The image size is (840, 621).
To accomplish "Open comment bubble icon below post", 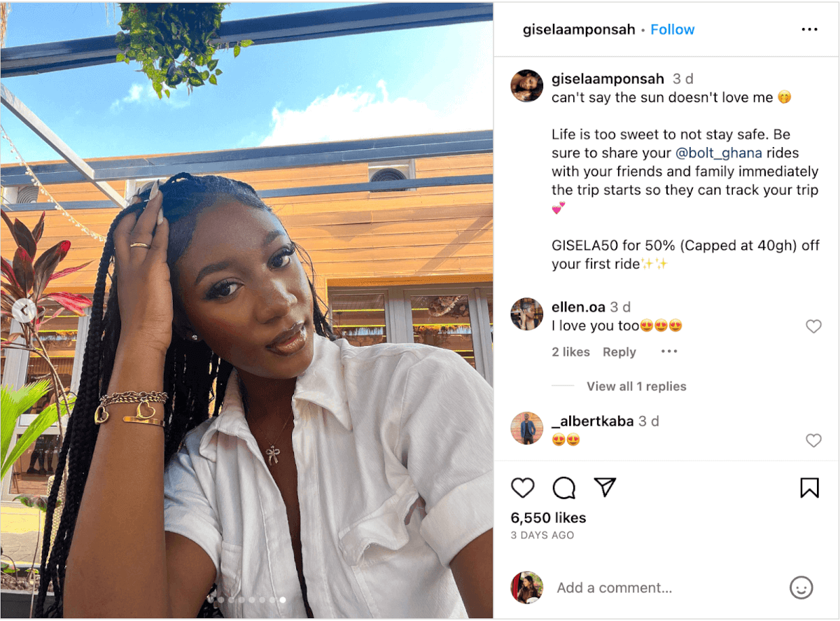I will [564, 488].
